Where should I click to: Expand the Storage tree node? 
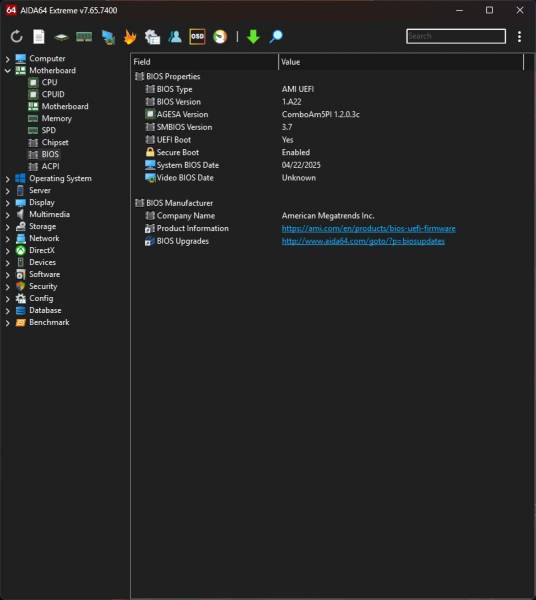pyautogui.click(x=7, y=227)
